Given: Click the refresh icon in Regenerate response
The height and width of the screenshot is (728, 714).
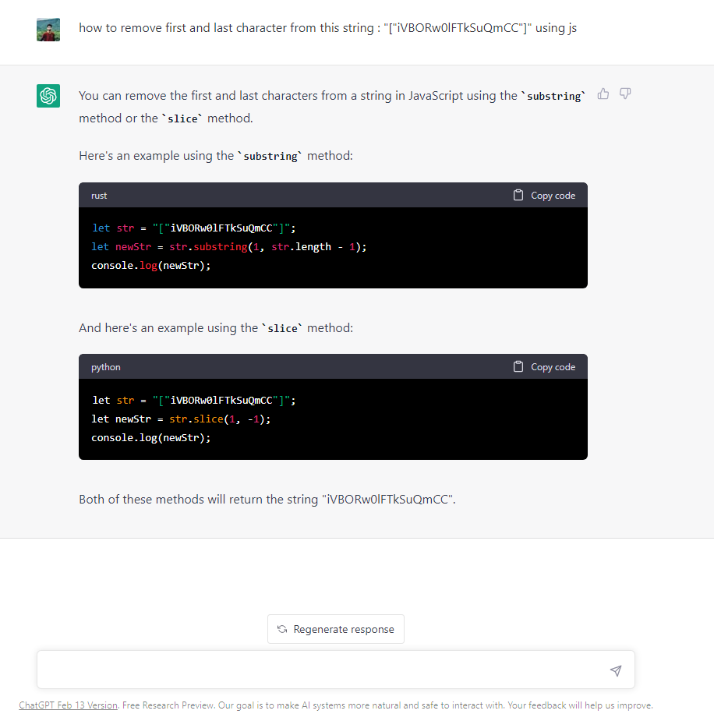Looking at the screenshot, I should (281, 629).
